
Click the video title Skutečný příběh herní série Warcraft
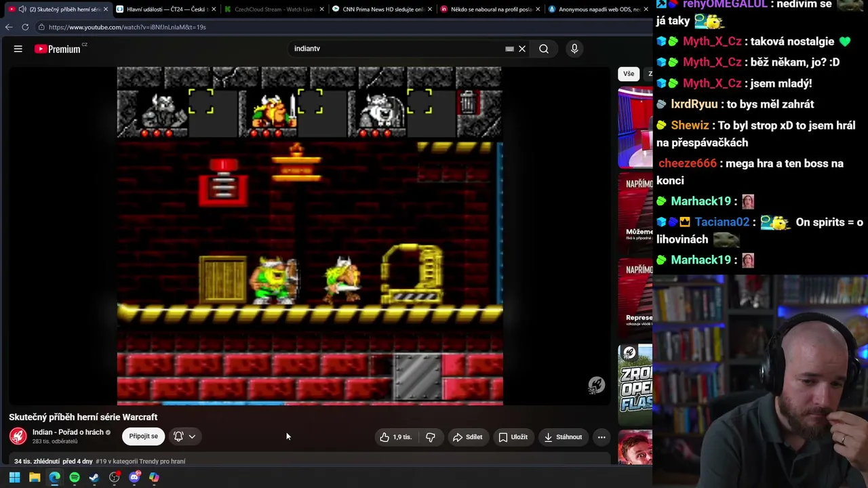(x=83, y=417)
